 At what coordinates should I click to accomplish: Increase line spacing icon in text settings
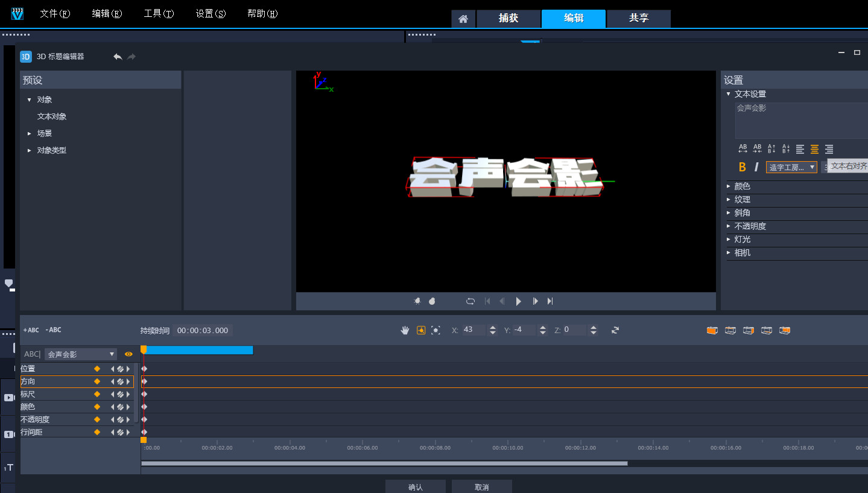click(771, 148)
